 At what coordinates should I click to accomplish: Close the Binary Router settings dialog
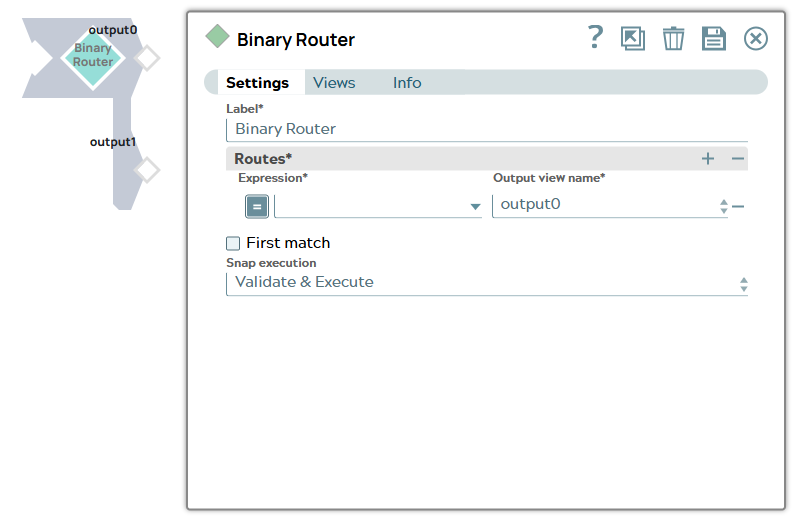pyautogui.click(x=756, y=39)
